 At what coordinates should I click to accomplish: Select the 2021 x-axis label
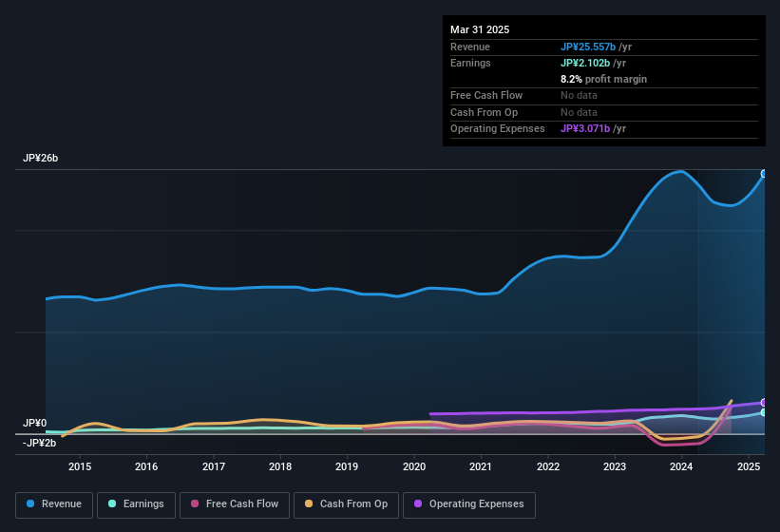[x=481, y=466]
